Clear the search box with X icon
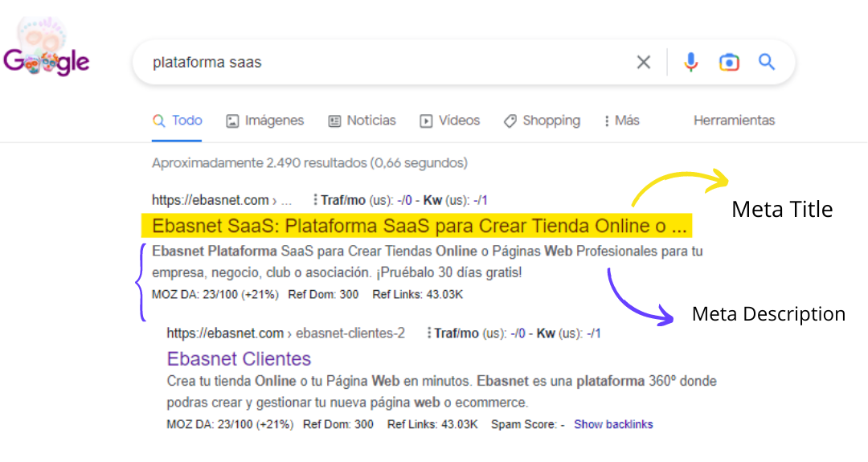 point(643,63)
